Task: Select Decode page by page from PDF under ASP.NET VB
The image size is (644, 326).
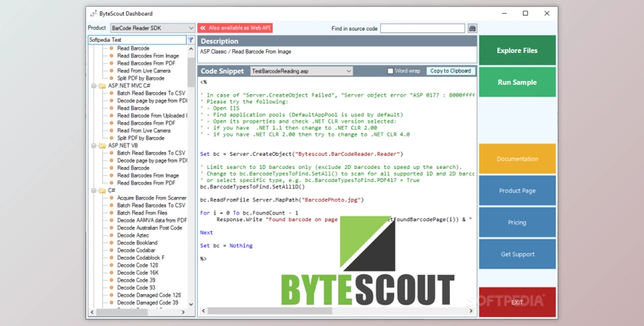Action: coord(152,160)
